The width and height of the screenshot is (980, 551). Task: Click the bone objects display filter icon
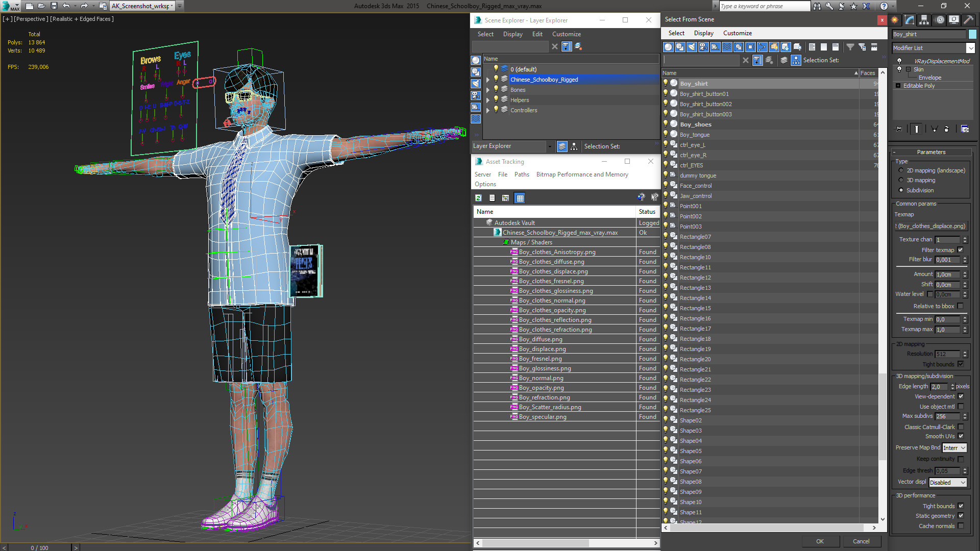coord(762,47)
